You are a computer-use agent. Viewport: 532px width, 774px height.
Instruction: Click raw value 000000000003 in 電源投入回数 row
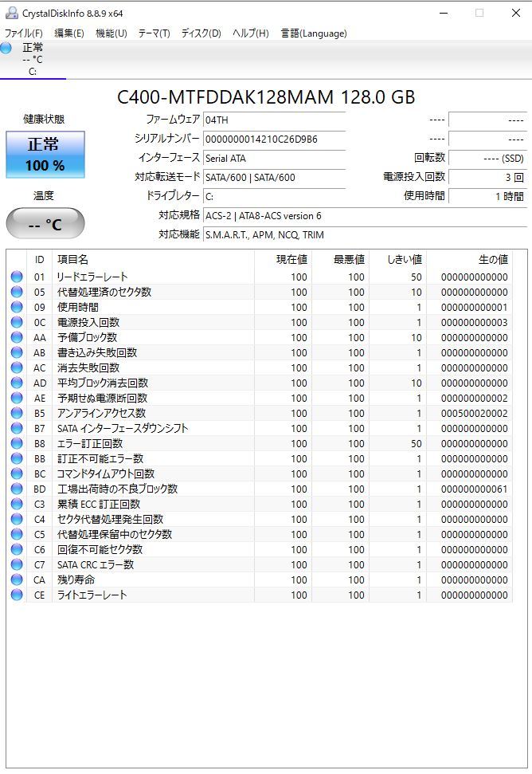point(475,322)
